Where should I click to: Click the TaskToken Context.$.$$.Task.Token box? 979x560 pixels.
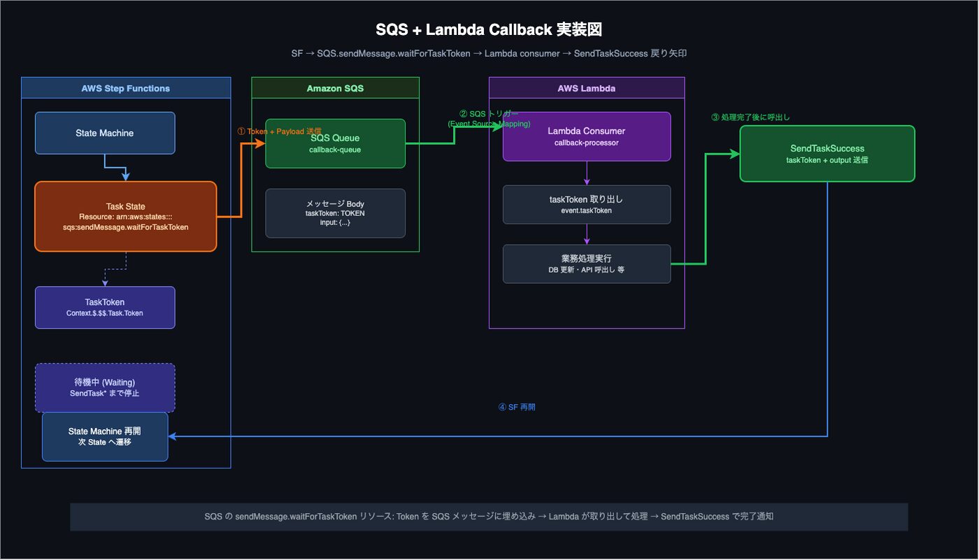[x=105, y=308]
